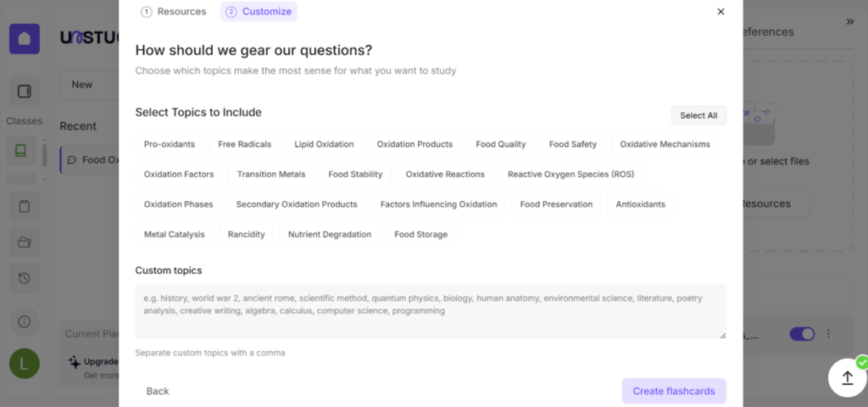Click the info circle icon
The image size is (868, 407).
click(25, 321)
